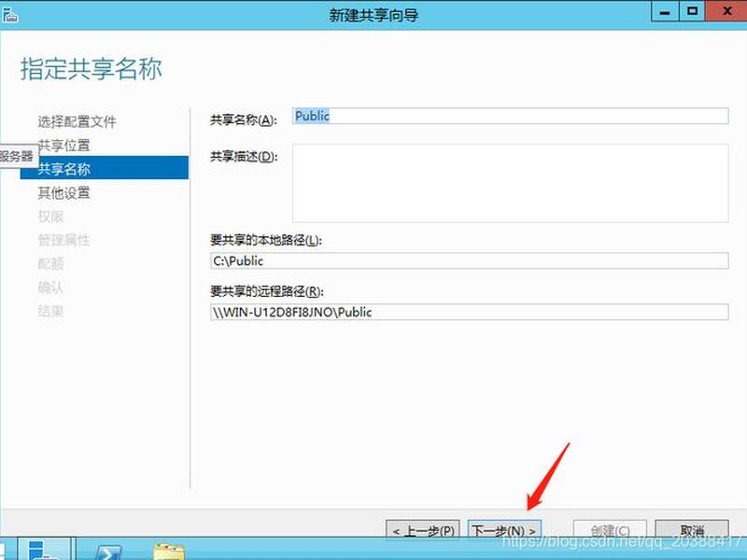Open PowerShell icon in the taskbar
747x560 pixels.
(x=107, y=553)
